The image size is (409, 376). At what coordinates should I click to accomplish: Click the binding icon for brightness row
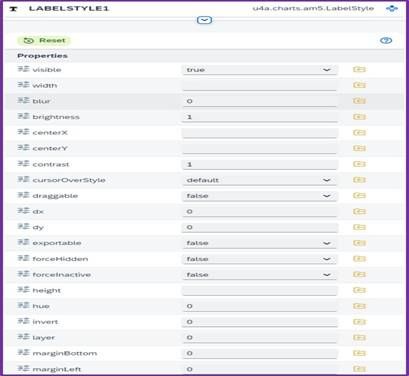click(x=359, y=117)
